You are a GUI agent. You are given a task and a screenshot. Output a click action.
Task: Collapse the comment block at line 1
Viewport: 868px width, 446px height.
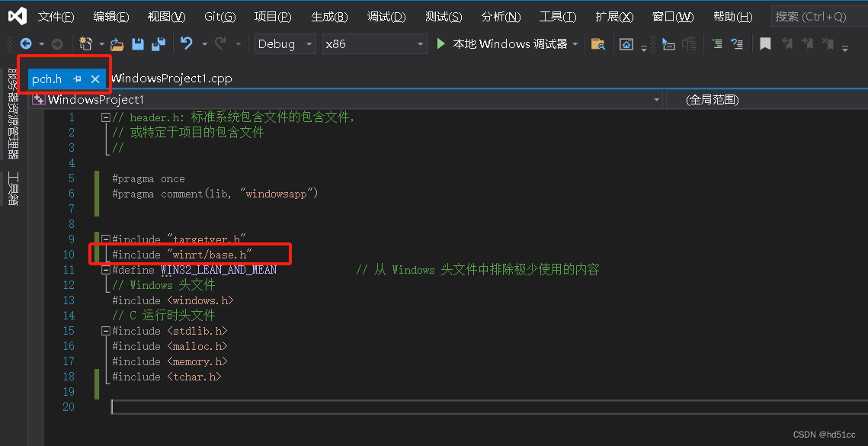(x=105, y=117)
